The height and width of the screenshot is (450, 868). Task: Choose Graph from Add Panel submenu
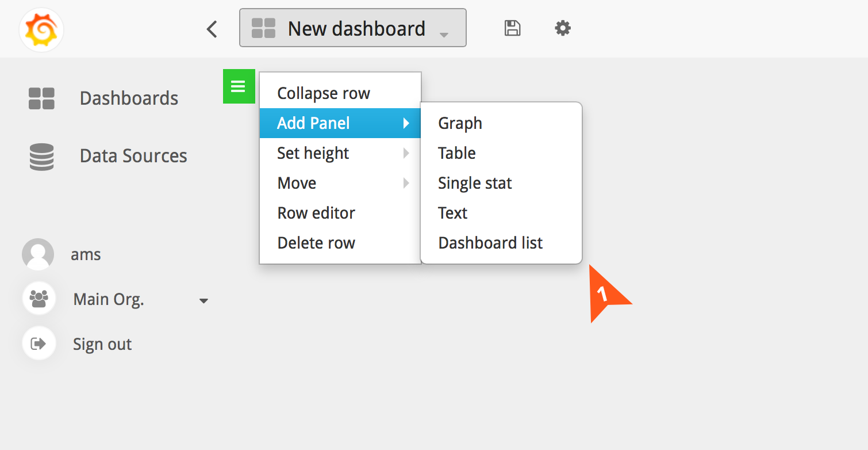point(460,123)
